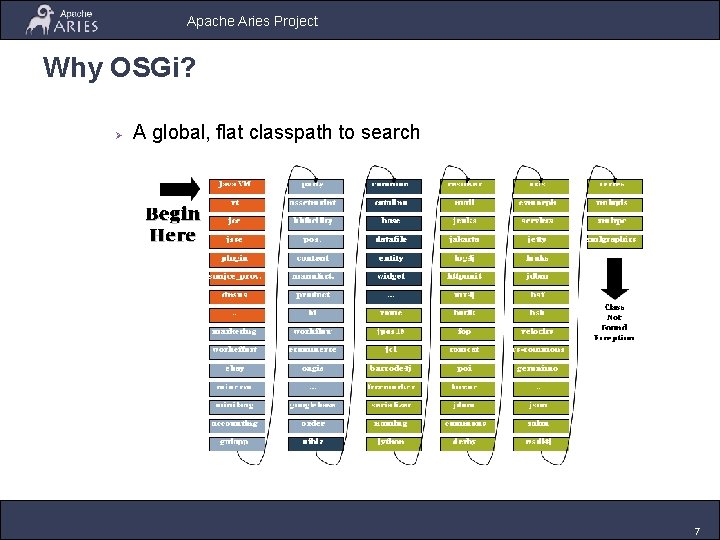Viewport: 720px width, 540px height.
Task: Select the green 'geronimo' box
Action: pyautogui.click(x=541, y=370)
